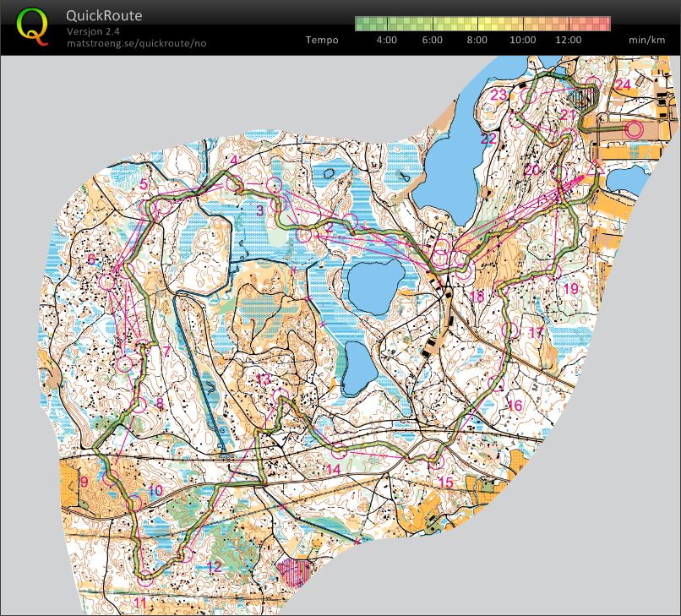
Task: Click the QuickRoute title text
Action: (104, 15)
